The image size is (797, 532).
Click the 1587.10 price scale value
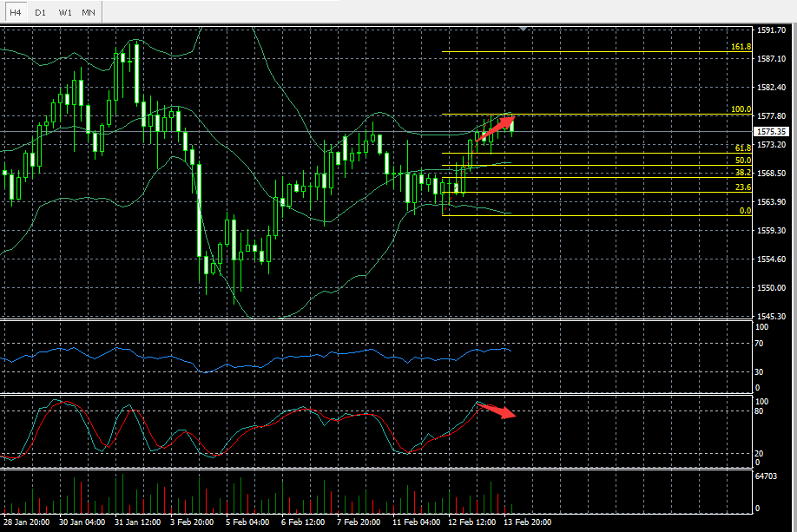[771, 59]
